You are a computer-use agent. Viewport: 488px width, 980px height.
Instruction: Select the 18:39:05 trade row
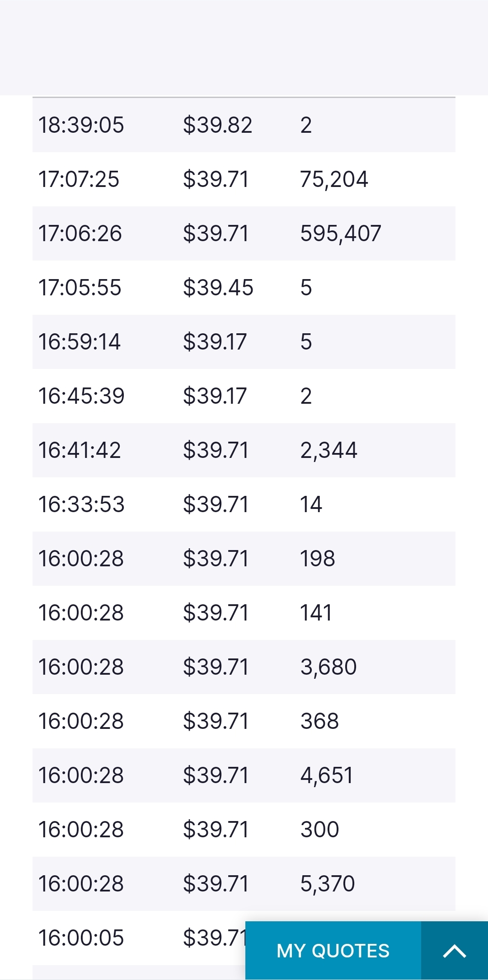pos(244,125)
